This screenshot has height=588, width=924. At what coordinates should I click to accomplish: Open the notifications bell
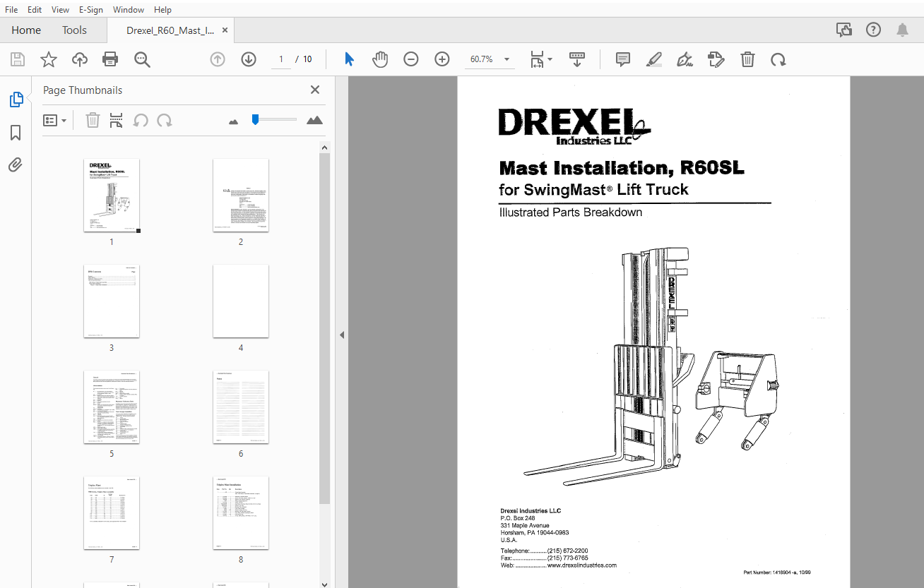[x=903, y=30]
